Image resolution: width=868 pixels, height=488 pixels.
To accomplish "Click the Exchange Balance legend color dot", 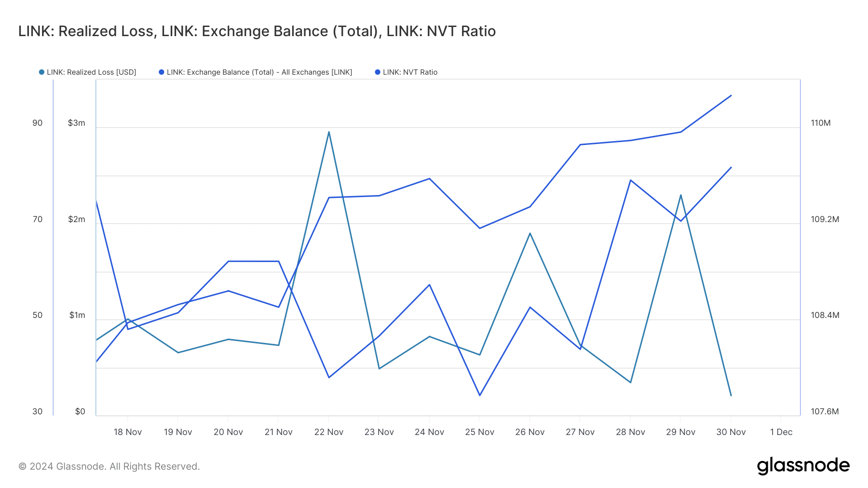I will click(162, 72).
